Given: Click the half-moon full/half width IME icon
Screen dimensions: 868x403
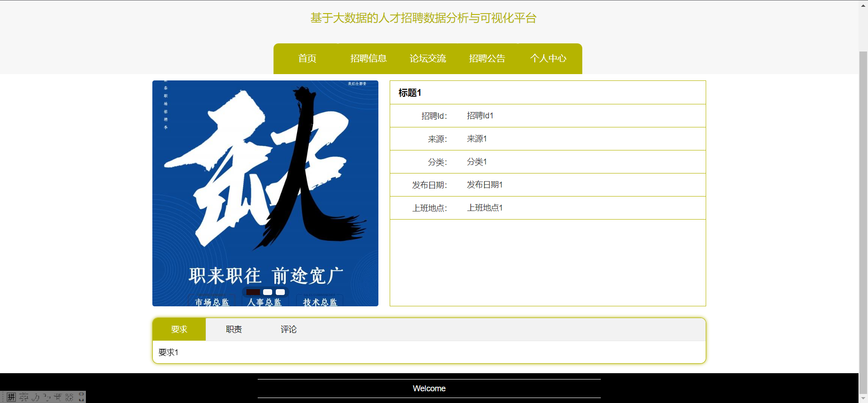Looking at the screenshot, I should pos(35,397).
